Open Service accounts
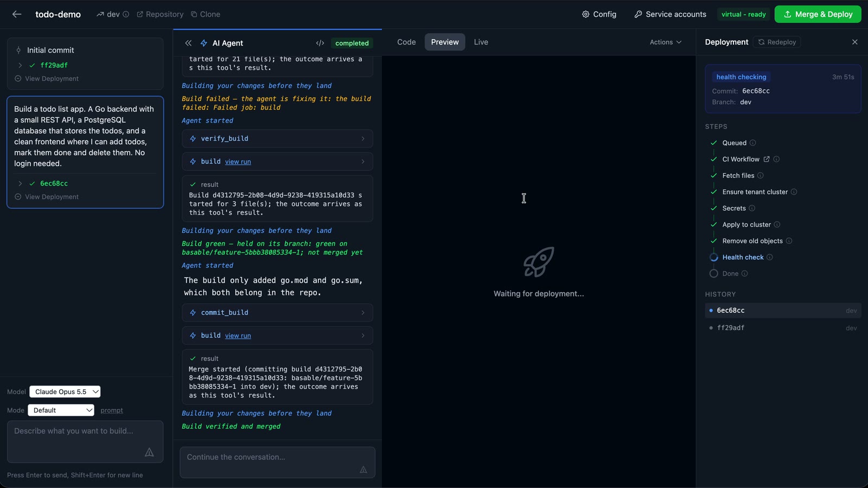868x488 pixels. tap(670, 14)
